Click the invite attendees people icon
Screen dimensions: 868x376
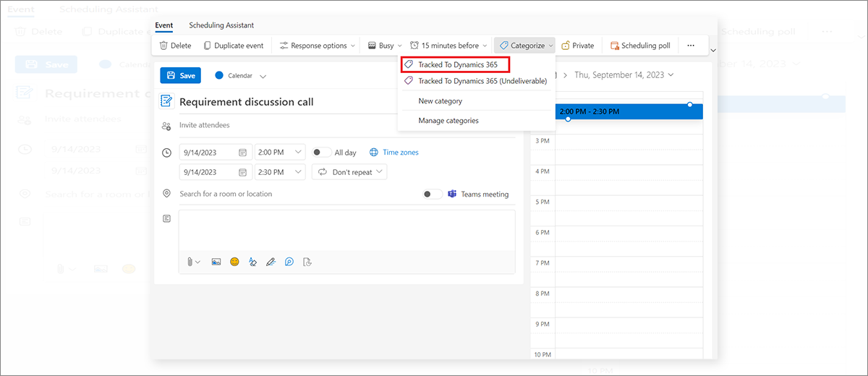[166, 126]
